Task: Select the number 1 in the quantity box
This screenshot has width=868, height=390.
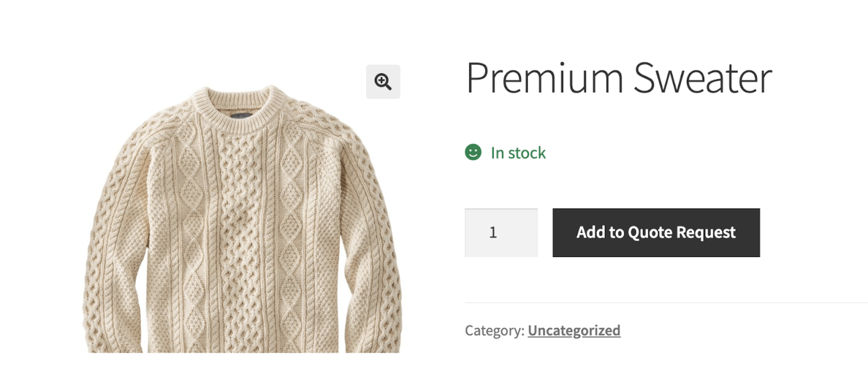Action: click(493, 232)
